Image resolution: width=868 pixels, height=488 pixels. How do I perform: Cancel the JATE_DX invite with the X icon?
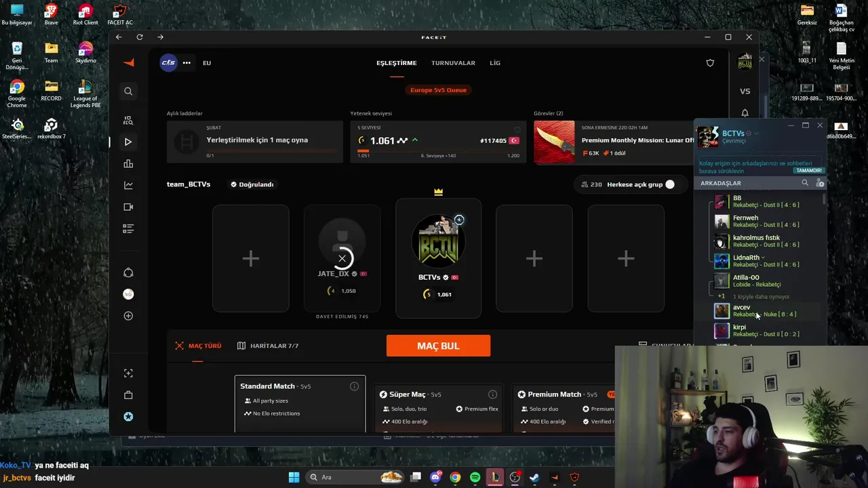pyautogui.click(x=342, y=258)
